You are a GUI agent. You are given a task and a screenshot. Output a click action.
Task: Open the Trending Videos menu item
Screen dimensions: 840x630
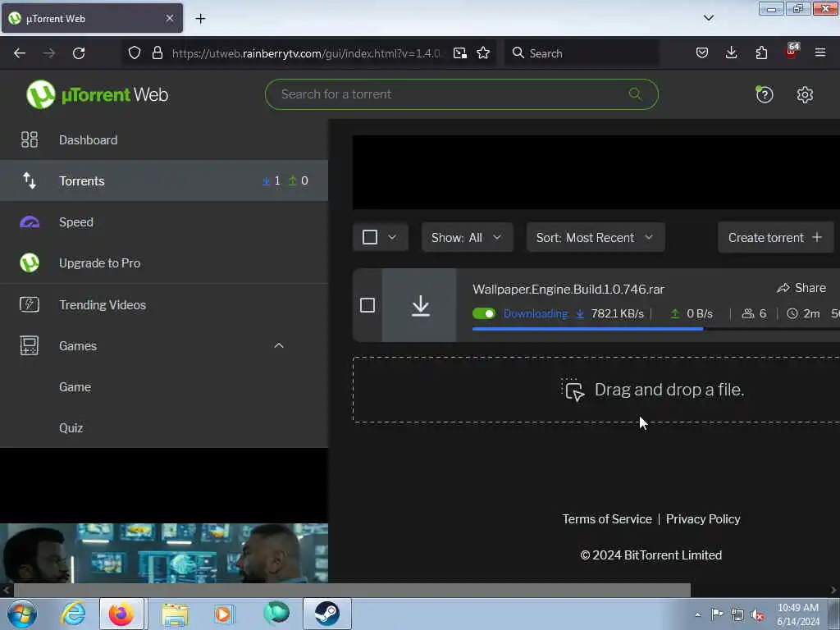(164, 304)
